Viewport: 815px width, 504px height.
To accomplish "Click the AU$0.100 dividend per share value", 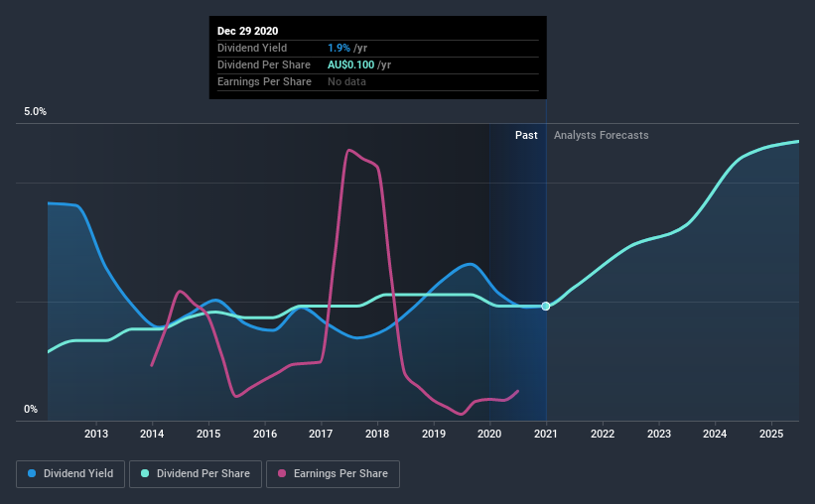I will point(350,64).
